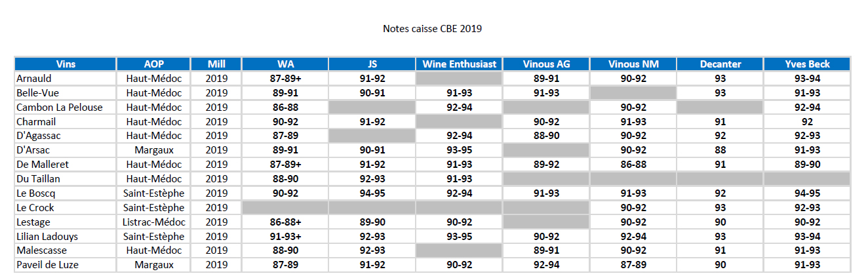Click the "Notes caisse CBE 2019" title

coord(433,29)
